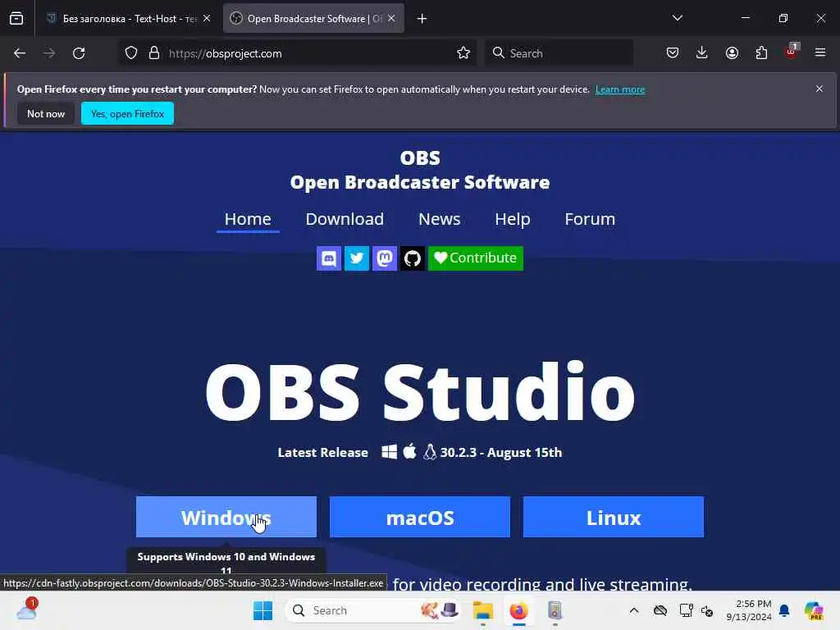This screenshot has height=630, width=840.
Task: Click the muted volume tray icon
Action: tap(707, 610)
